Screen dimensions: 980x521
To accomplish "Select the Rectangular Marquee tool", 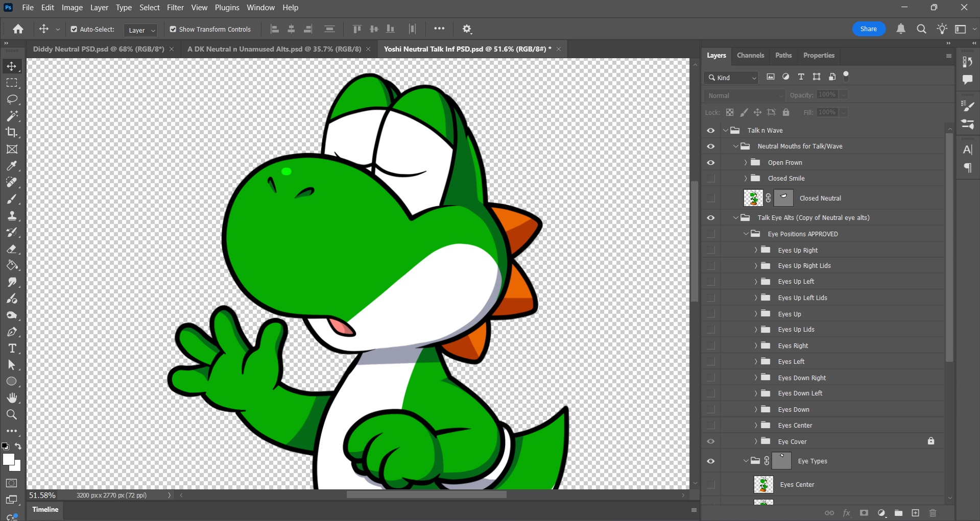I will (x=12, y=83).
